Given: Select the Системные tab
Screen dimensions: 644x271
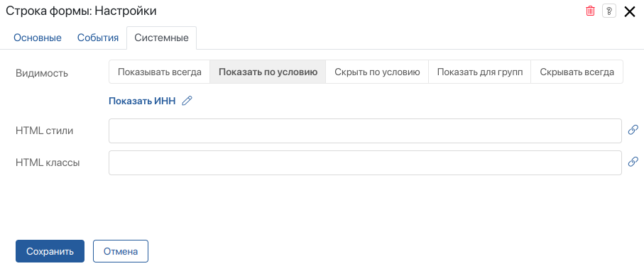Looking at the screenshot, I should (161, 38).
